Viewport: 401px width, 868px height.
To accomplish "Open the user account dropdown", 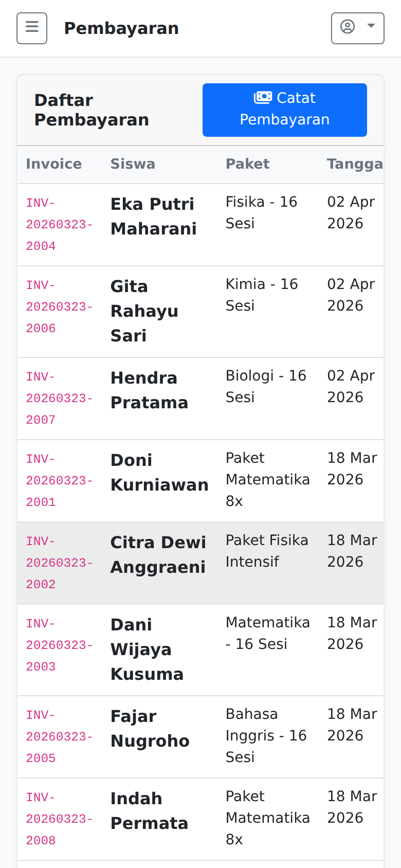I will [357, 28].
